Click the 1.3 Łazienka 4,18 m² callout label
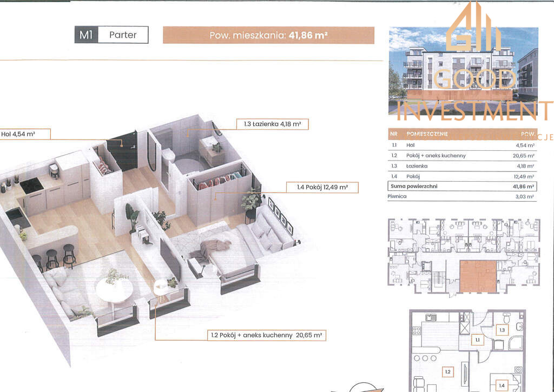The height and width of the screenshot is (392, 554). point(273,124)
